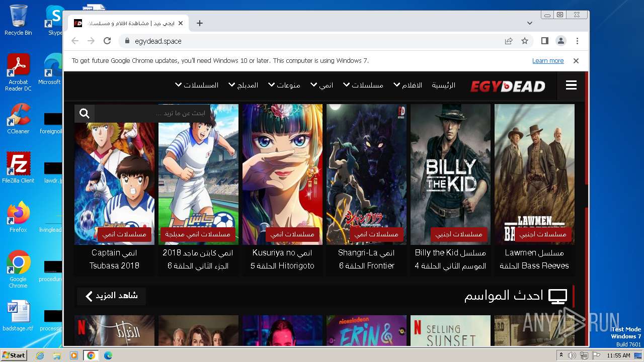Click the EGYDEAD logo

click(x=507, y=86)
